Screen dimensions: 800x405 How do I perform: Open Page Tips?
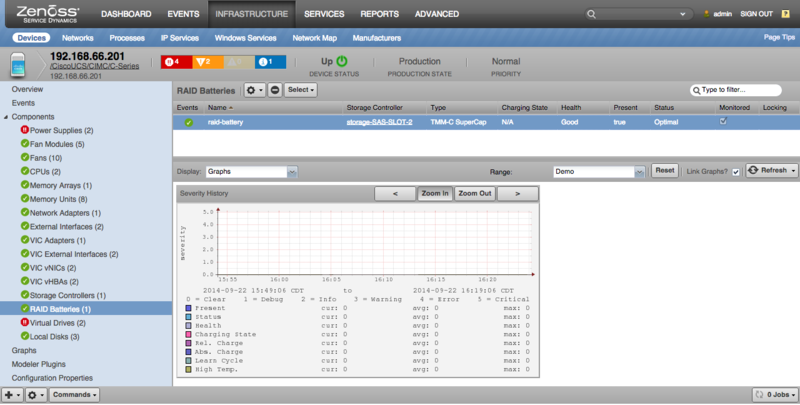point(779,37)
